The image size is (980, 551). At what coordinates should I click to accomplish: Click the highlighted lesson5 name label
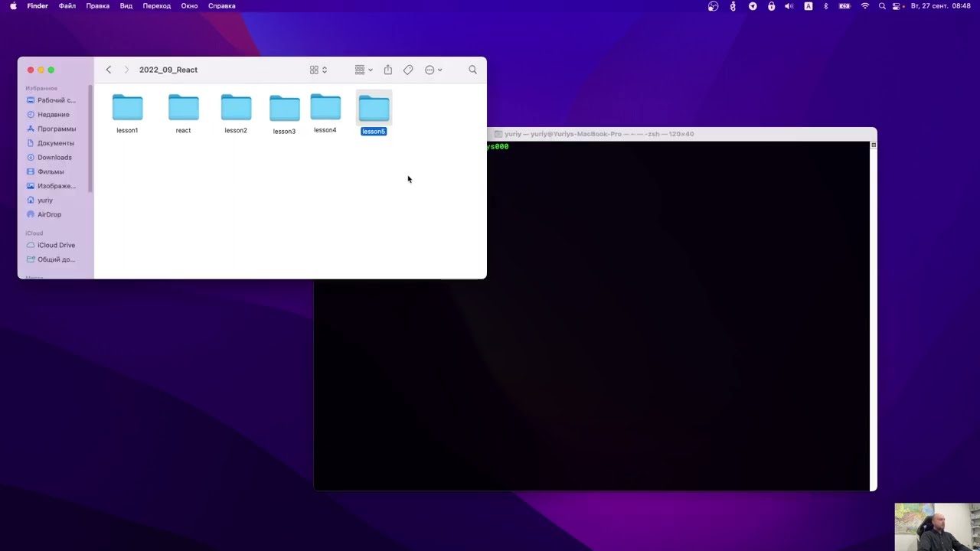pyautogui.click(x=374, y=132)
